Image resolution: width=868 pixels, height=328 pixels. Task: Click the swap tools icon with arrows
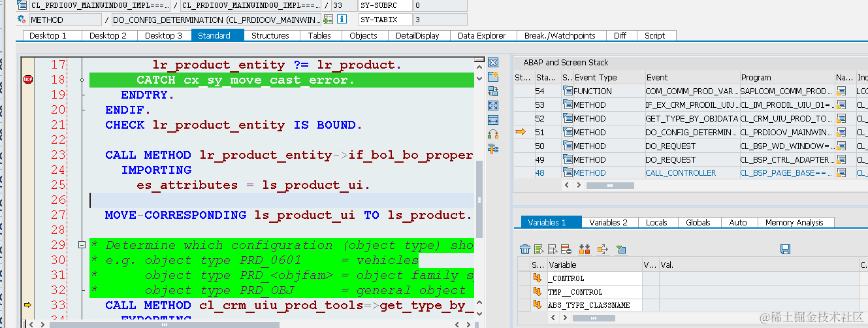click(493, 135)
